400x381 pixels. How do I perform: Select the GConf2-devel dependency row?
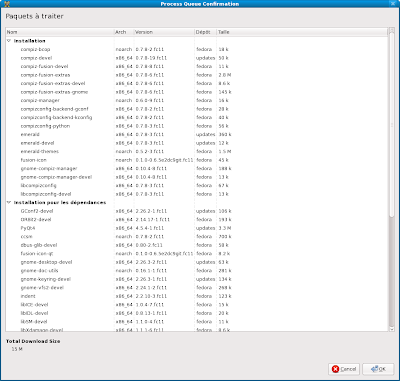tap(197, 211)
